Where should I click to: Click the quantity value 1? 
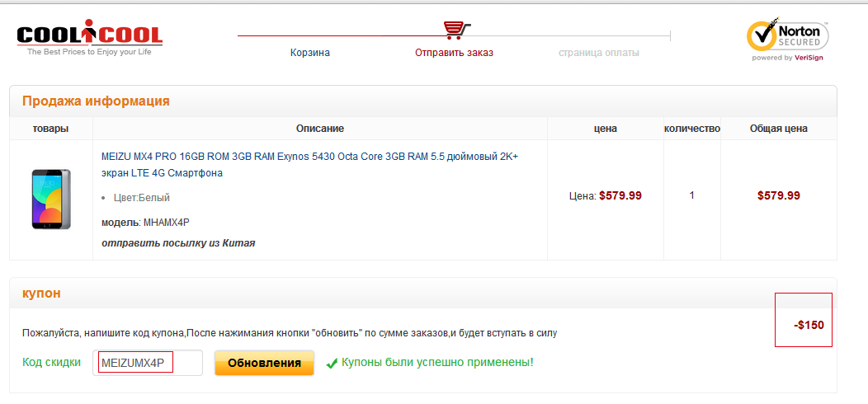(692, 195)
